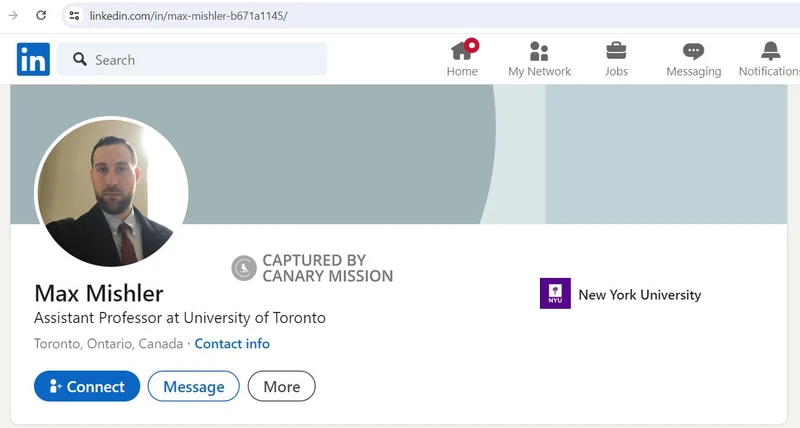Image resolution: width=800 pixels, height=428 pixels.
Task: Click the Connect button
Action: coord(87,386)
